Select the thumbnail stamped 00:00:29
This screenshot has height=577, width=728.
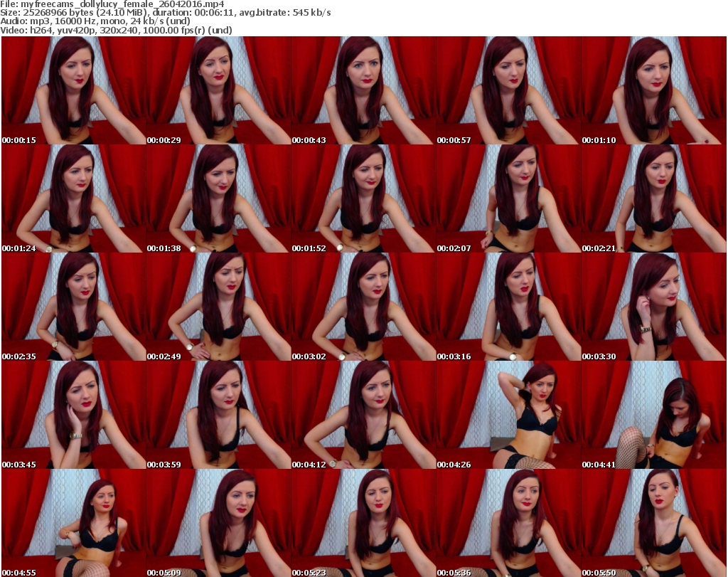pyautogui.click(x=219, y=90)
